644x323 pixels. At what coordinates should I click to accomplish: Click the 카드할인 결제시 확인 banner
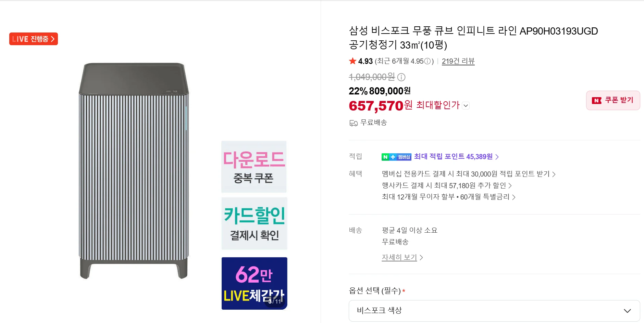[x=254, y=223]
